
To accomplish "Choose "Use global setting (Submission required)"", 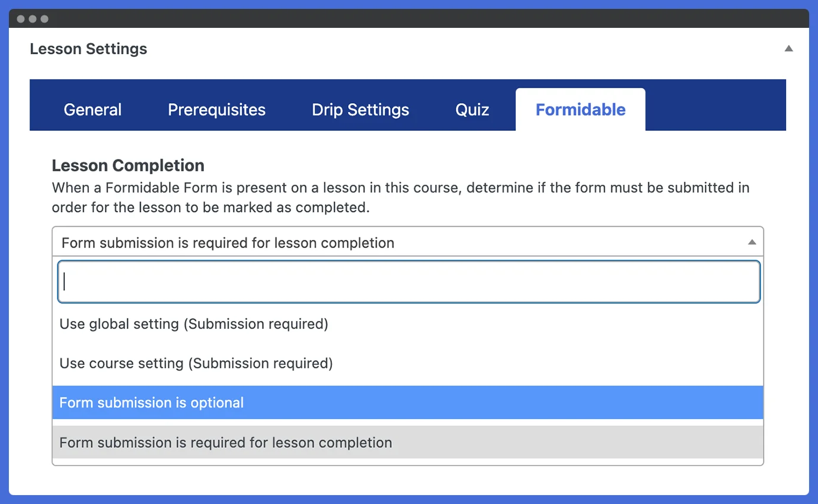I will click(194, 324).
